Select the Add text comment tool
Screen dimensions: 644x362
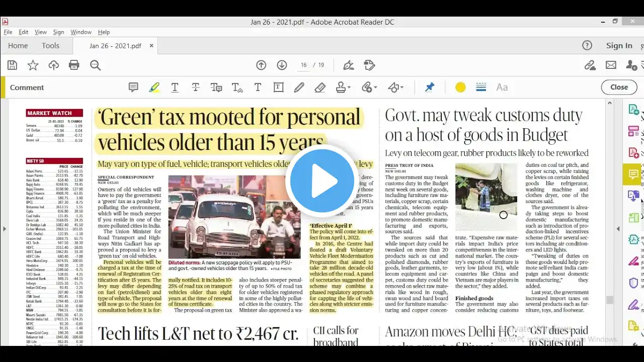pyautogui.click(x=258, y=87)
